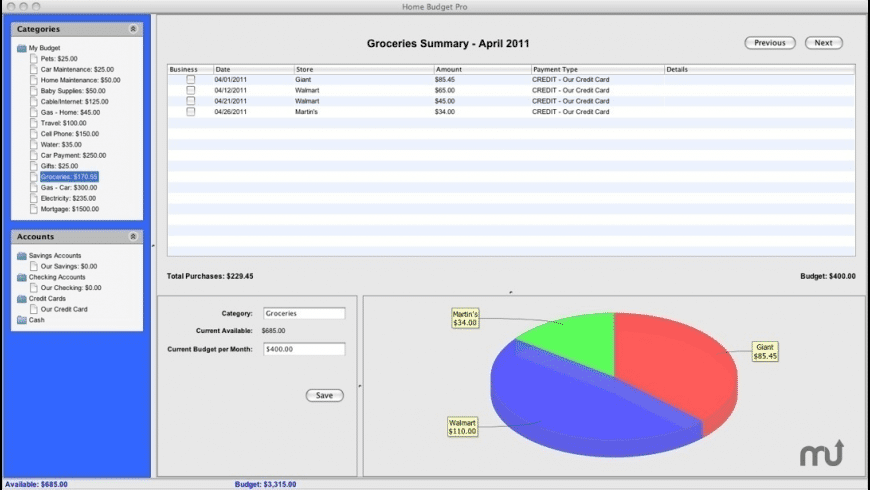The image size is (870, 490).
Task: Click the Checking Accounts folder icon
Action: click(22, 277)
